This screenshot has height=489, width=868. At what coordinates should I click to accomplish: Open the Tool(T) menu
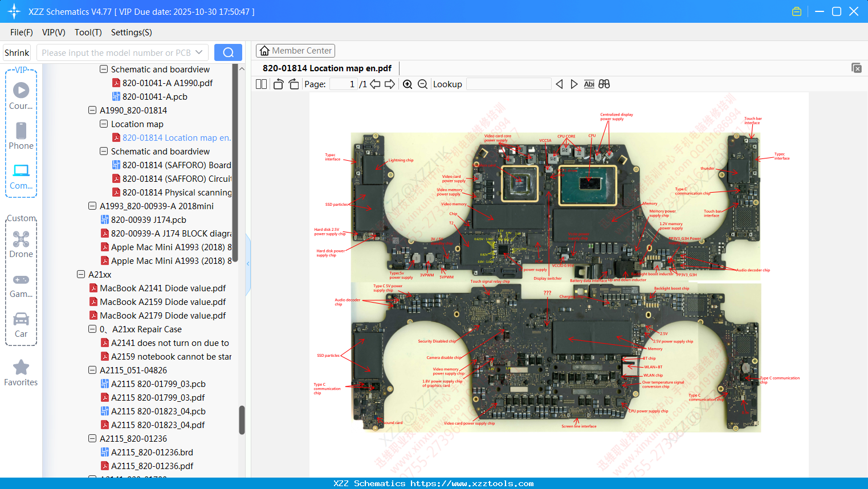(x=88, y=32)
